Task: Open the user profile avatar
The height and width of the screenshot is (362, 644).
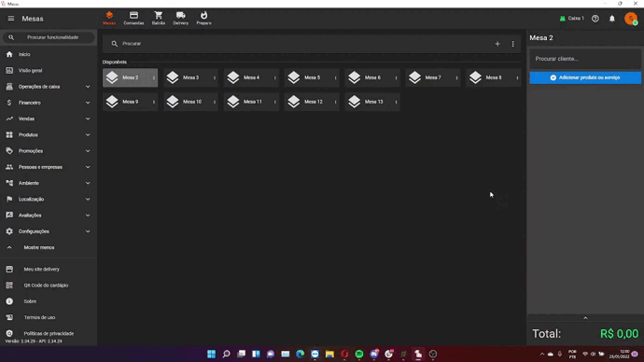Action: tap(631, 19)
